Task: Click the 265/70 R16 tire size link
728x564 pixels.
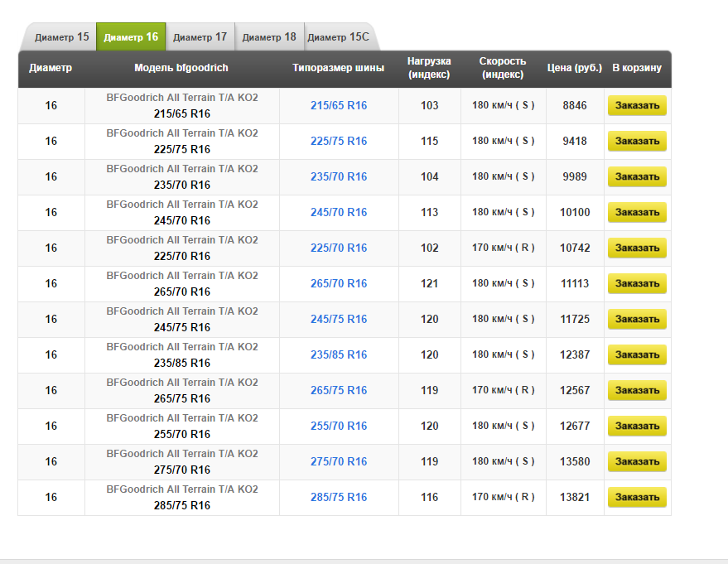Action: click(339, 284)
